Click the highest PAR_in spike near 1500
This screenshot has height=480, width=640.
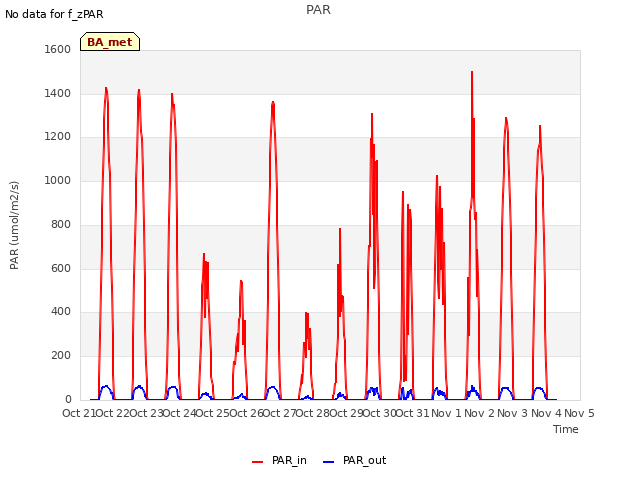pos(472,72)
